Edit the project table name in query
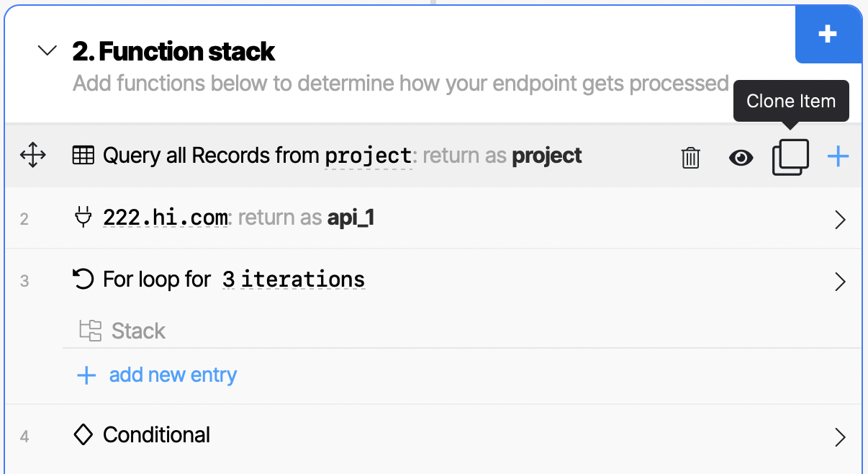868x474 pixels. tap(368, 156)
